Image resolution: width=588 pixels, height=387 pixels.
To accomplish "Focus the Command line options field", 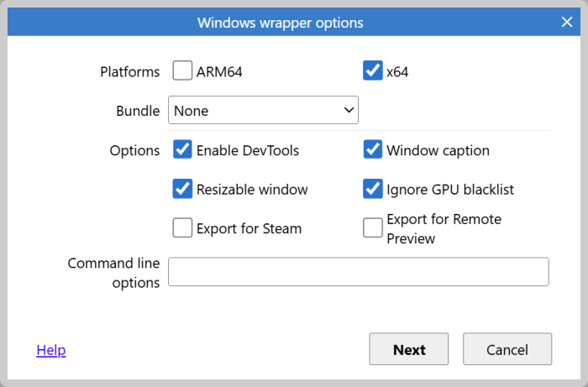I will [x=359, y=272].
